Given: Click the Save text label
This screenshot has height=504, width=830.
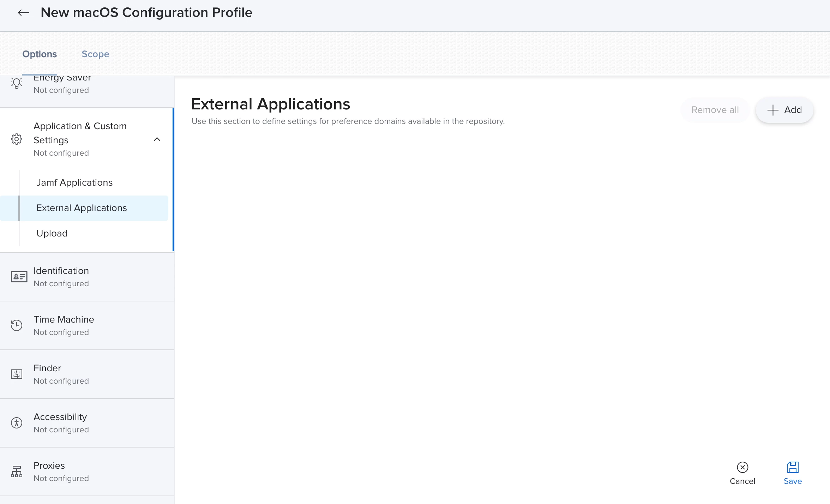Looking at the screenshot, I should click(x=793, y=481).
